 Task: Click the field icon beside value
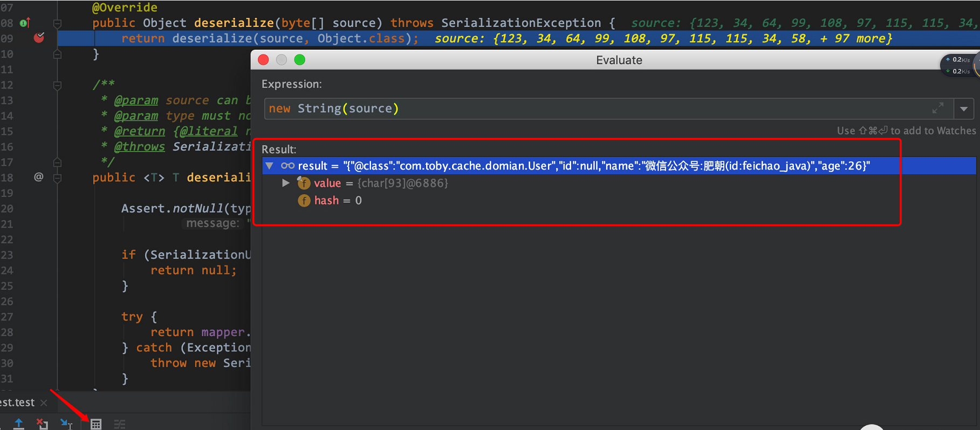point(304,183)
